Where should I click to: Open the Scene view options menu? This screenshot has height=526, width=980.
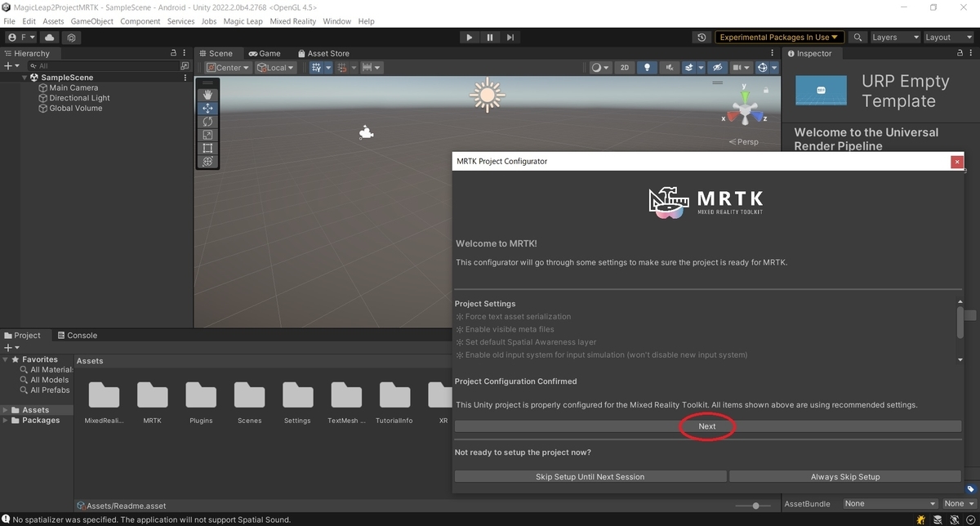coord(773,53)
